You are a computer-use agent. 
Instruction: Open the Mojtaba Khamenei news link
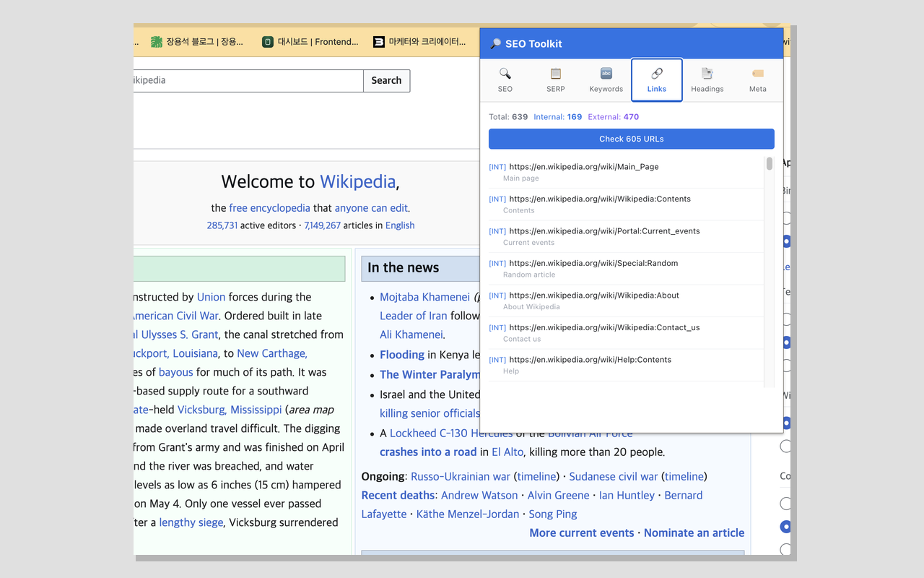(x=425, y=297)
